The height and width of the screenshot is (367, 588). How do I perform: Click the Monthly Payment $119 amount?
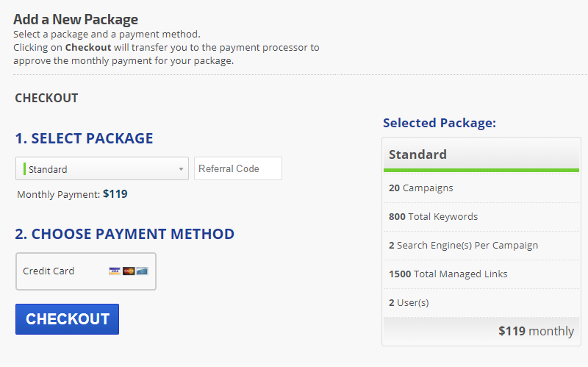[115, 194]
